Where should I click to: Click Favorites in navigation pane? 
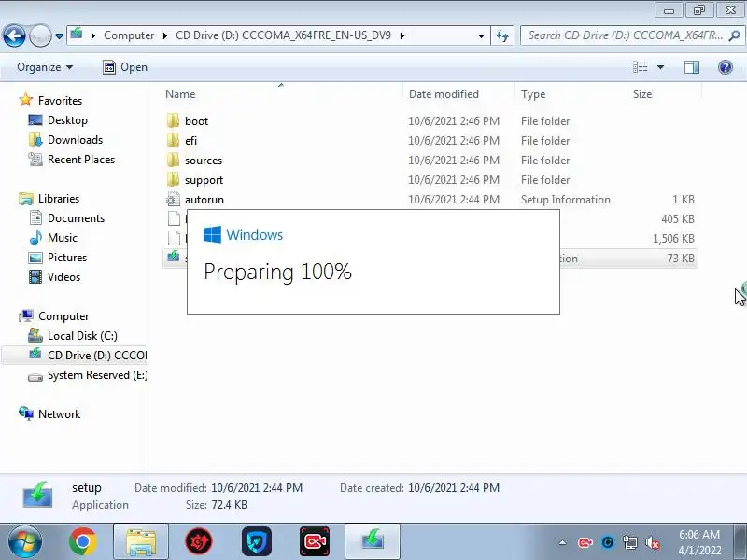60,101
